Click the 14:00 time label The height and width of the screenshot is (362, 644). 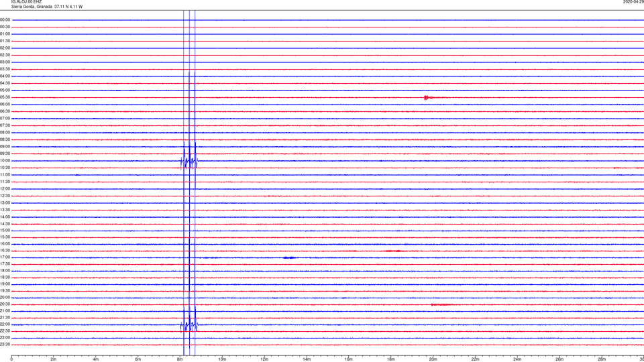click(5, 217)
